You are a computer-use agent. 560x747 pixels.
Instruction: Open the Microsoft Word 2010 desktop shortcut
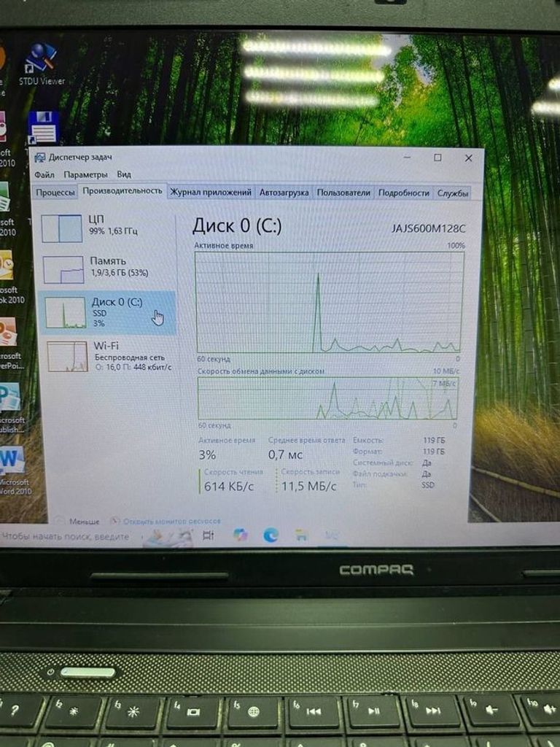(13, 470)
